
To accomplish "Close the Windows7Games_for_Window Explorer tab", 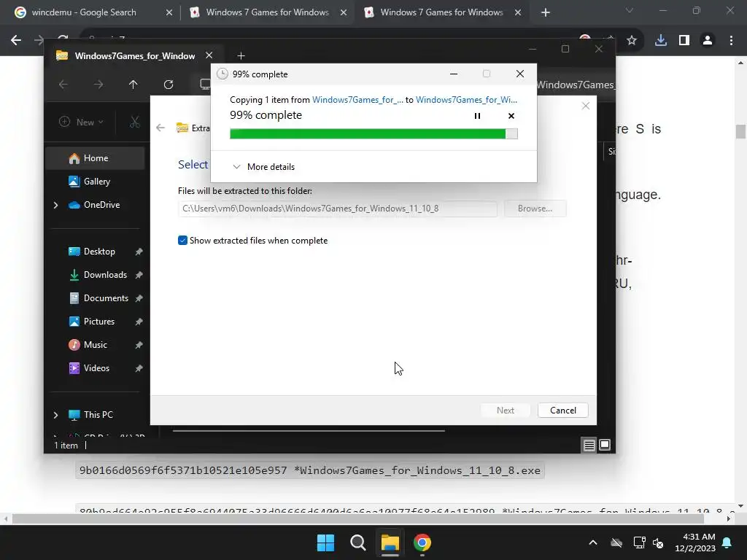I will click(x=209, y=55).
